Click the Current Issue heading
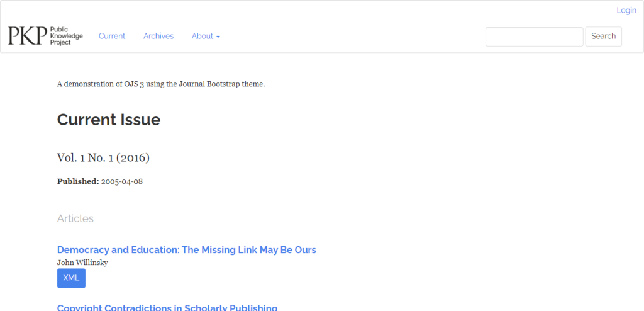The height and width of the screenshot is (311, 644). [x=109, y=120]
